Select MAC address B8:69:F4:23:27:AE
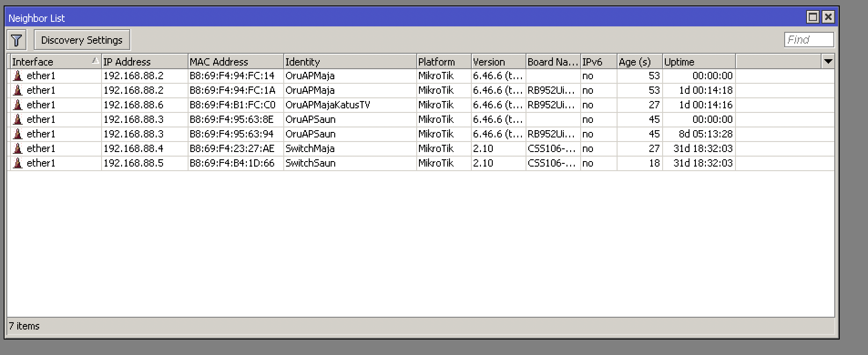The height and width of the screenshot is (355, 868). tap(232, 148)
